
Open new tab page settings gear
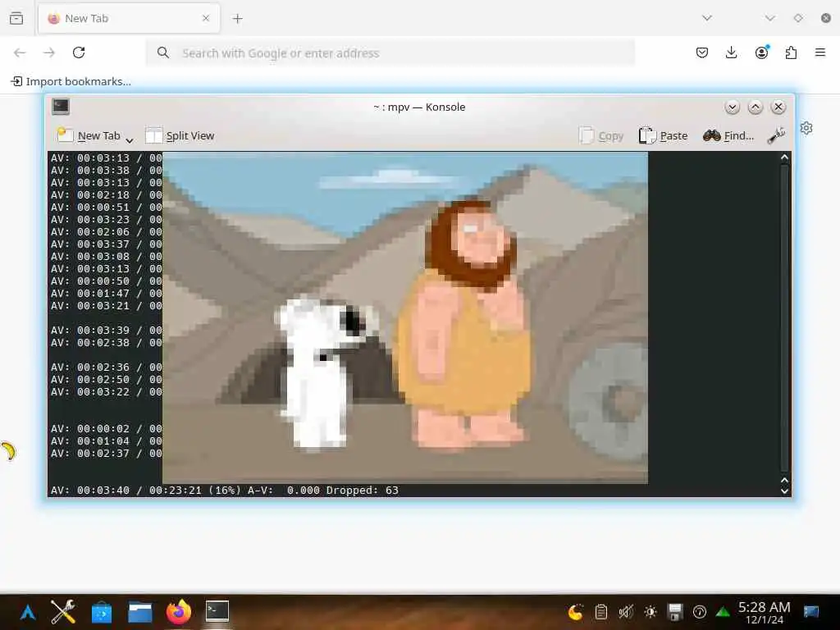[x=806, y=128]
